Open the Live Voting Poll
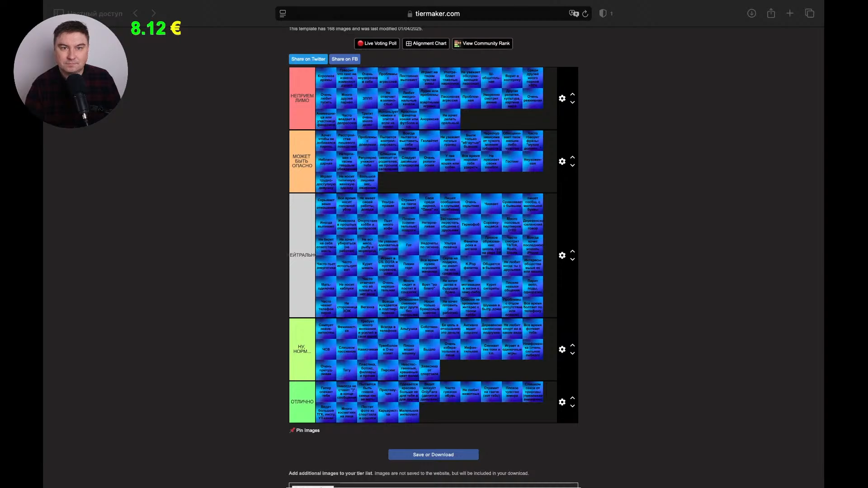This screenshot has width=868, height=488. pos(377,43)
